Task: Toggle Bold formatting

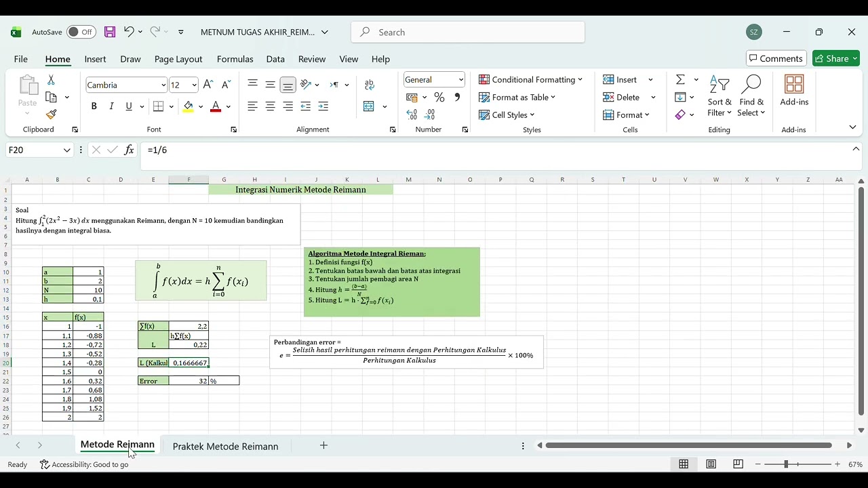Action: pyautogui.click(x=94, y=106)
